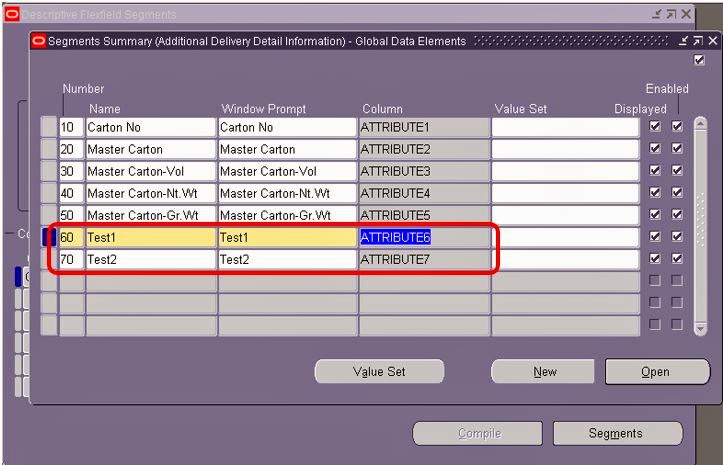
Task: Click Column field ATTRIBUTE2
Action: [x=424, y=149]
